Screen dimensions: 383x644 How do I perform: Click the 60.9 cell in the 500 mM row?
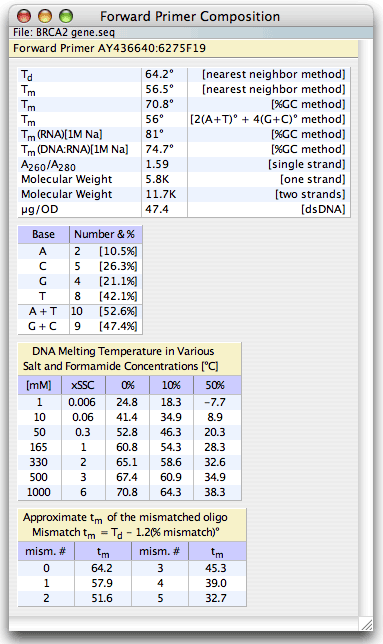(171, 477)
